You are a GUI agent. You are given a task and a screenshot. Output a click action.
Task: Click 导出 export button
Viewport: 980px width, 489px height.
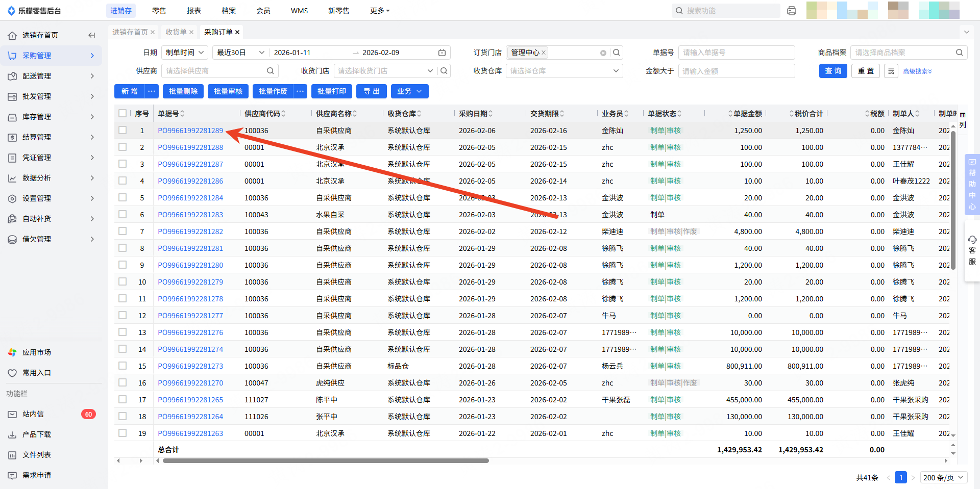coord(372,91)
